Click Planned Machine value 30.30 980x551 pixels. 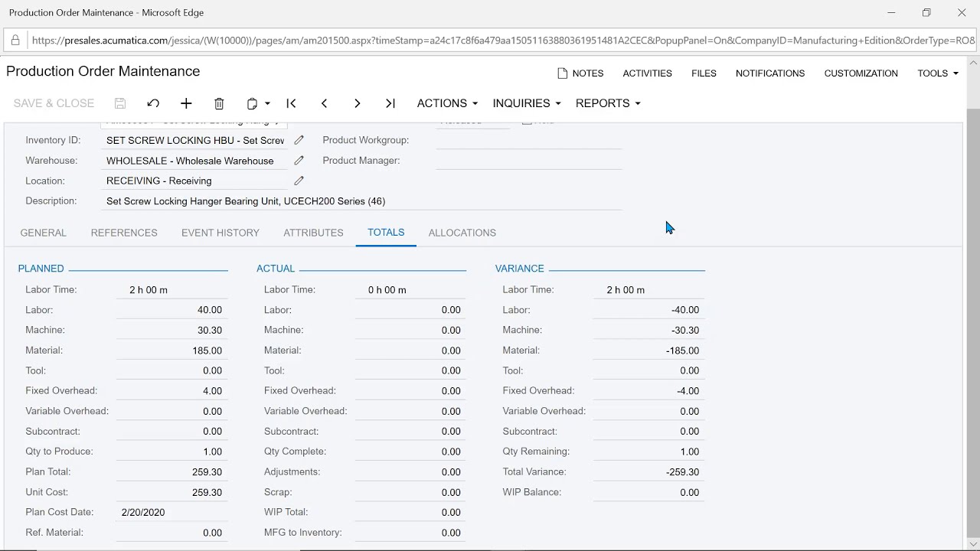pos(172,330)
